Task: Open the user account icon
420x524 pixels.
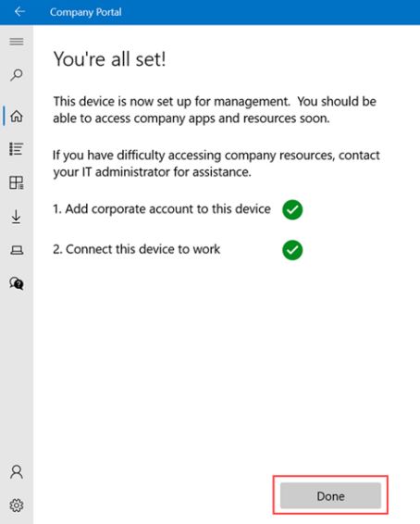Action: (17, 472)
